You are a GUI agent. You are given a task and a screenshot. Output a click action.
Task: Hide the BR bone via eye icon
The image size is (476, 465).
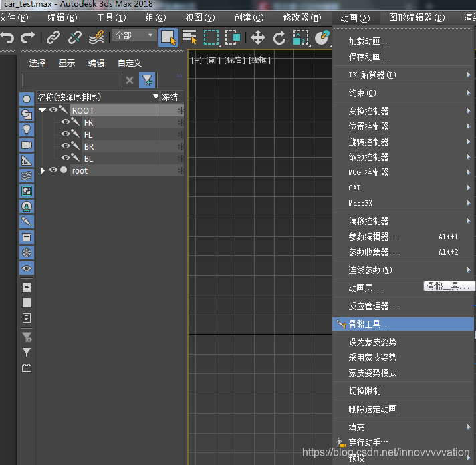click(66, 146)
